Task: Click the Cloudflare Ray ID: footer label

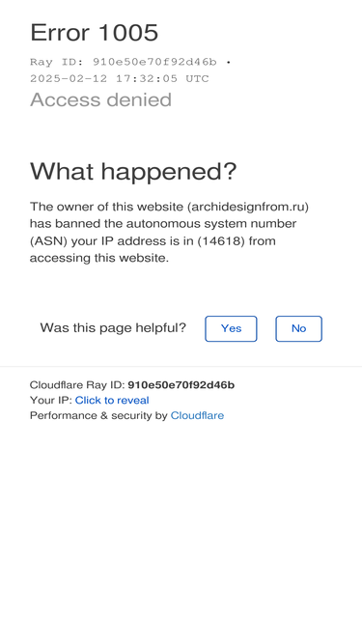Action: click(x=77, y=385)
